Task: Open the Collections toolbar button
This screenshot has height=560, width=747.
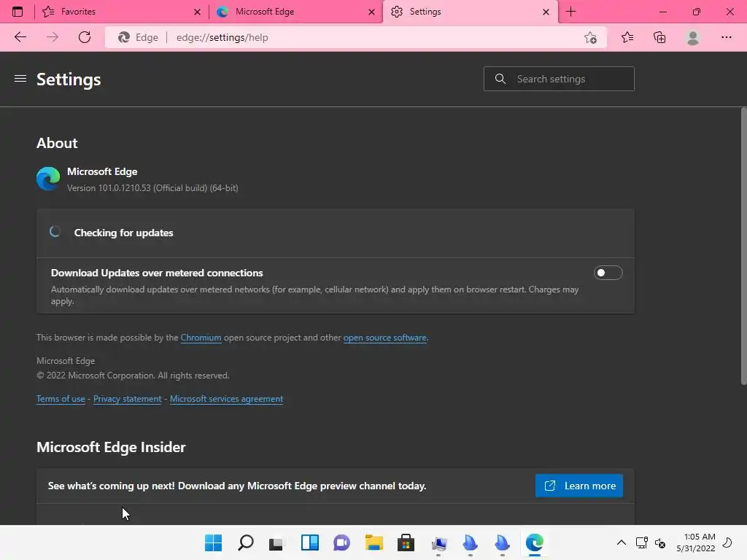Action: [659, 37]
